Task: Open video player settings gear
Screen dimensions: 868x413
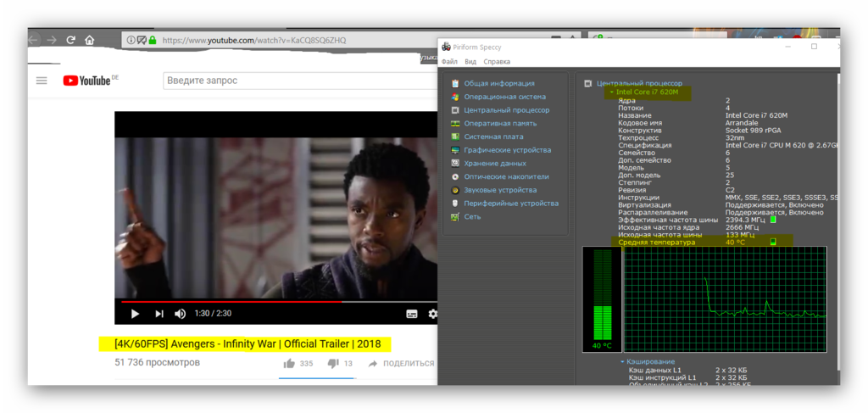Action: (x=433, y=314)
